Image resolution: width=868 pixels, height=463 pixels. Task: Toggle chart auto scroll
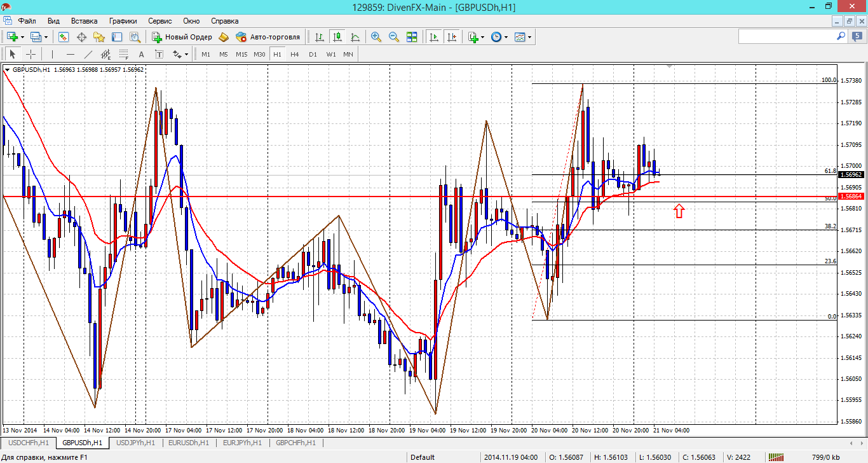(x=434, y=37)
